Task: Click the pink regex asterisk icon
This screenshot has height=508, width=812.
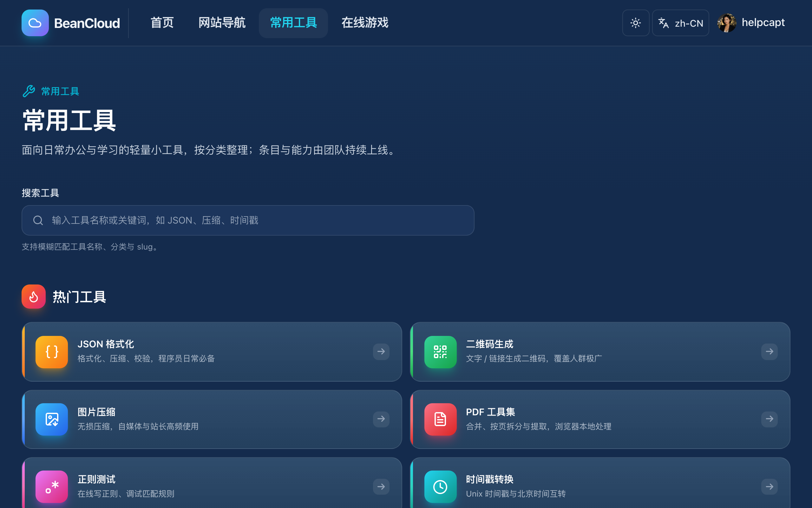Action: click(52, 487)
